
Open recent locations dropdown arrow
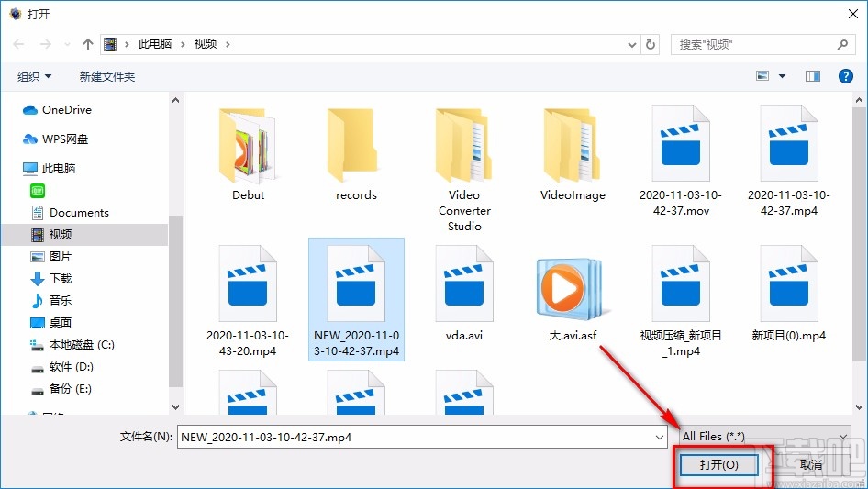point(631,45)
